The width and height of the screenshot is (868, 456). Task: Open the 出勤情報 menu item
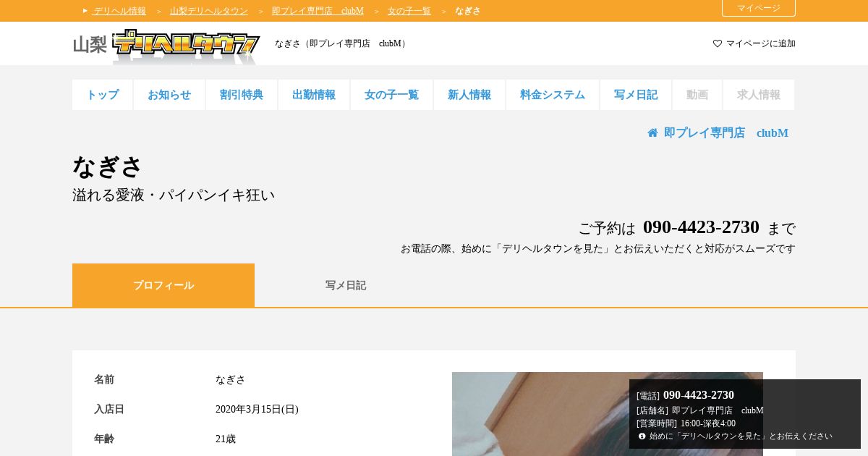(x=314, y=95)
